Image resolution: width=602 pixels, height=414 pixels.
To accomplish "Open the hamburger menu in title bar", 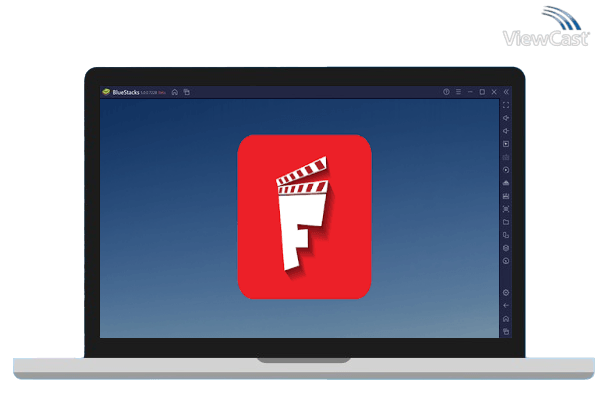I will (x=458, y=92).
